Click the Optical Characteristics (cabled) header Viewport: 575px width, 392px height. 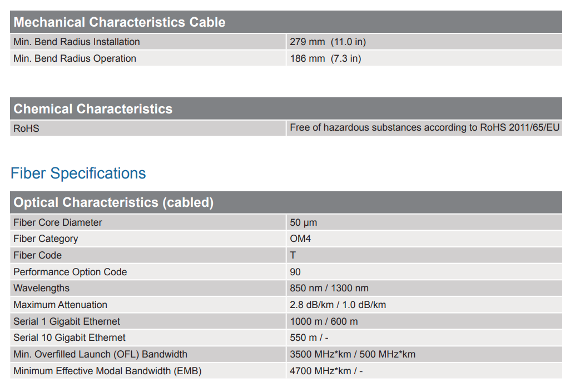tap(113, 202)
